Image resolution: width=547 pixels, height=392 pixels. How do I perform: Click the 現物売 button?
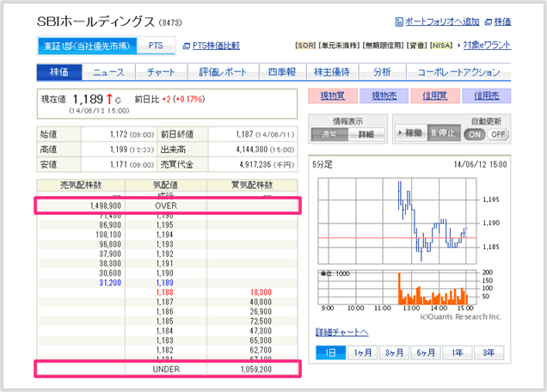(384, 96)
